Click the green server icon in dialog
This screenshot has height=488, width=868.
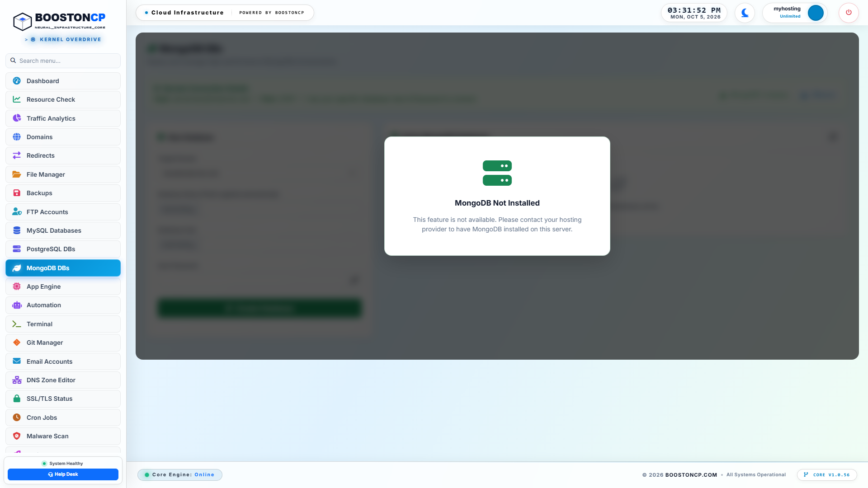coord(497,173)
